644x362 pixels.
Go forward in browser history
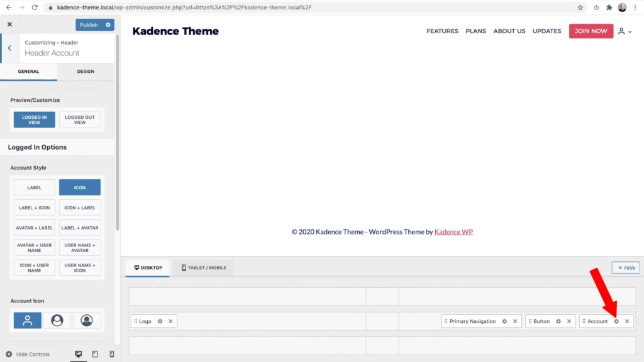[x=22, y=8]
